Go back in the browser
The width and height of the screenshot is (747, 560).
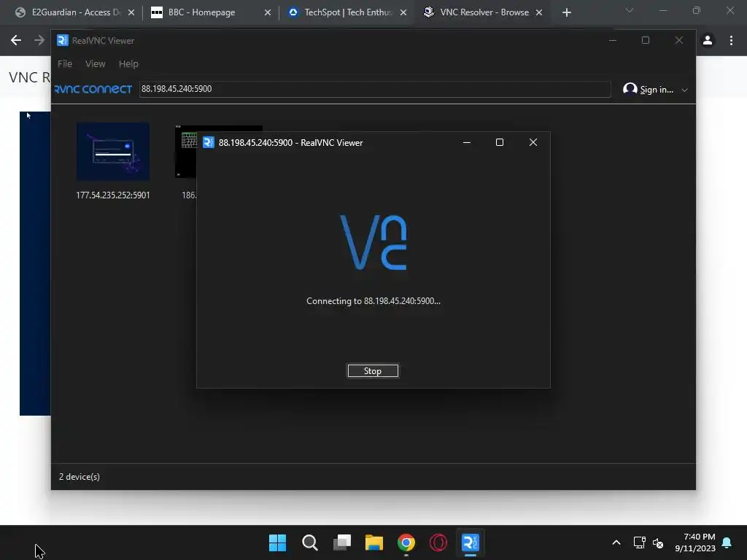click(x=16, y=41)
